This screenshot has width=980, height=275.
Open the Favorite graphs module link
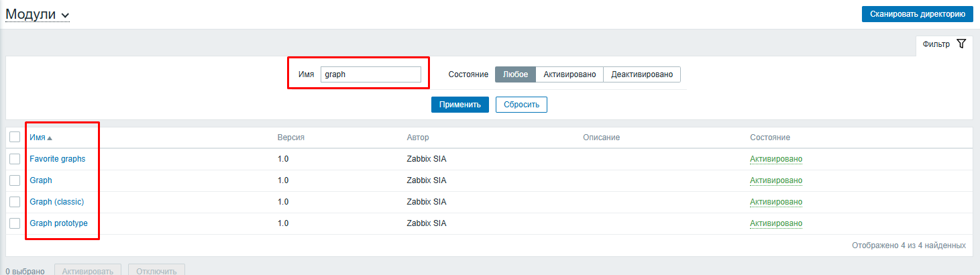[57, 159]
